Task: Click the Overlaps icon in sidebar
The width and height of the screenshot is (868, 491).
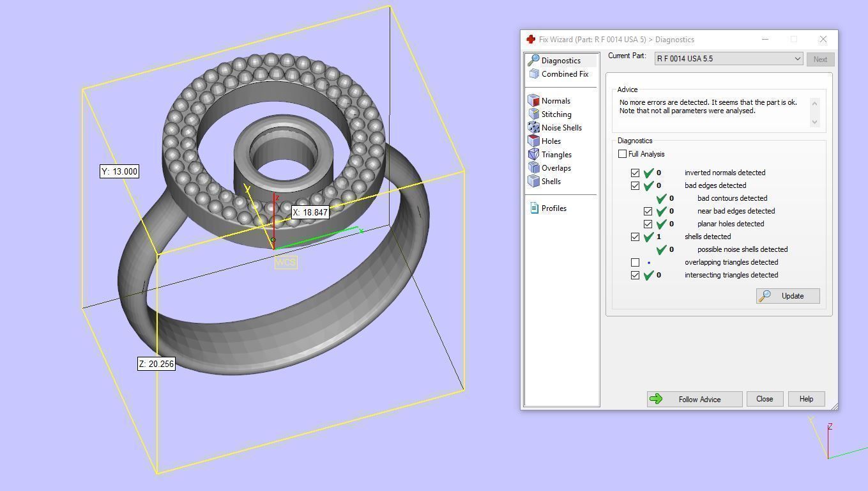Action: (534, 168)
